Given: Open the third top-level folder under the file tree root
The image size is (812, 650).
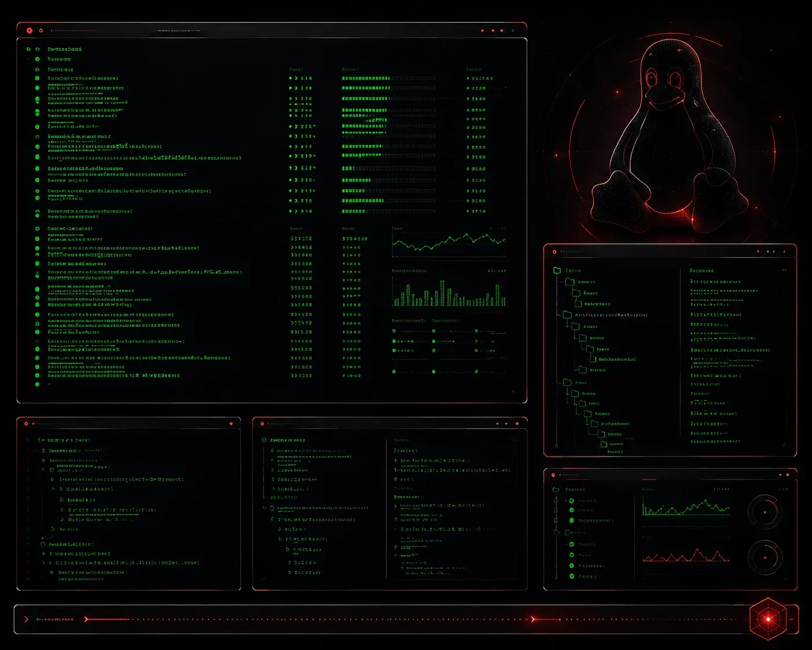Looking at the screenshot, I should pos(567,382).
